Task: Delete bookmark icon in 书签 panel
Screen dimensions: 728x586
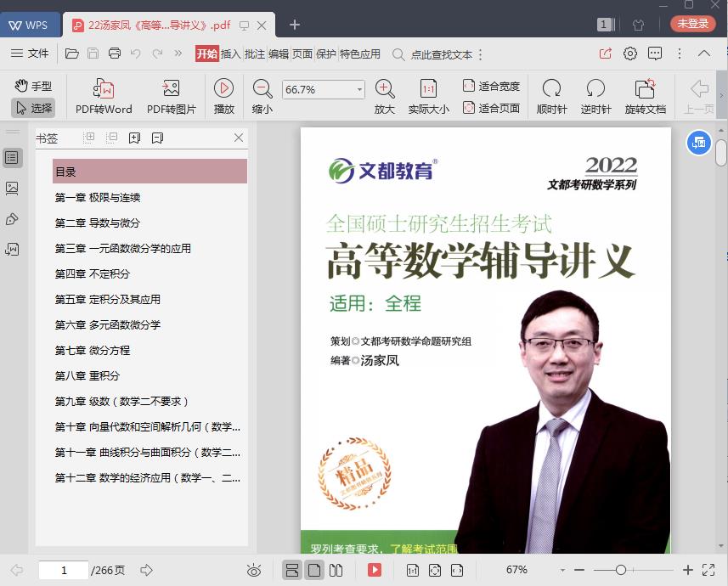Action: click(x=157, y=138)
